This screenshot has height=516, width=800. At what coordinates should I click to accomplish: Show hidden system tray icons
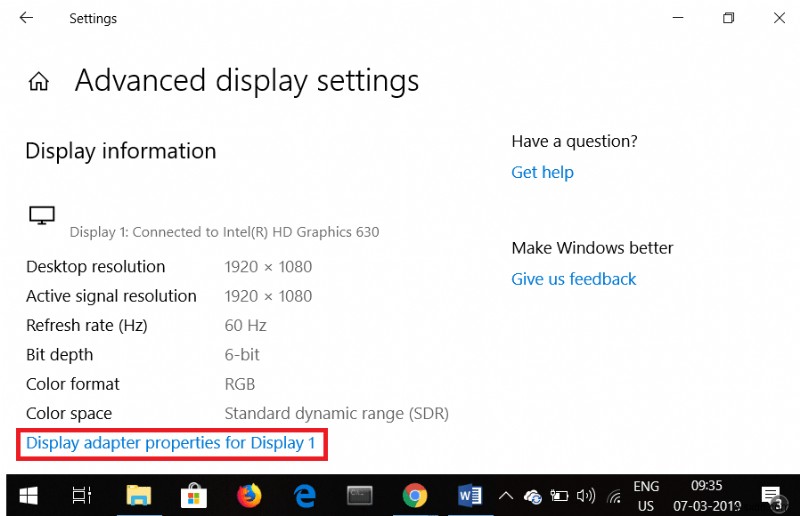click(506, 496)
